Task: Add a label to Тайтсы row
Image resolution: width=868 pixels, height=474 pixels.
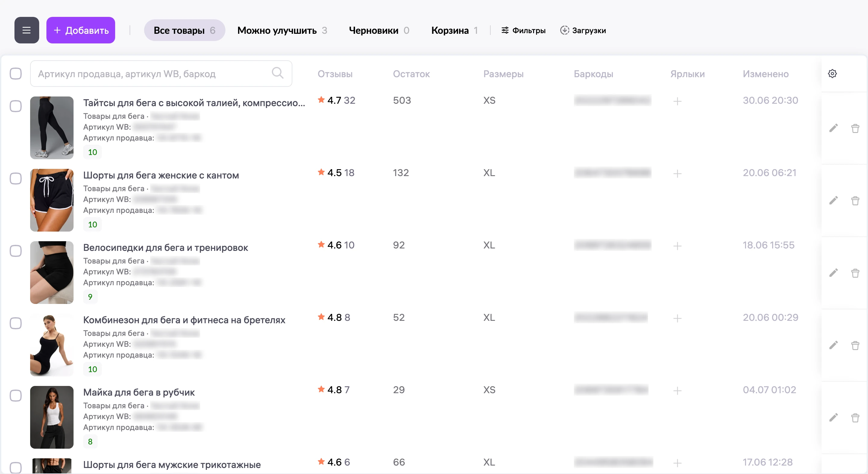Action: point(677,101)
